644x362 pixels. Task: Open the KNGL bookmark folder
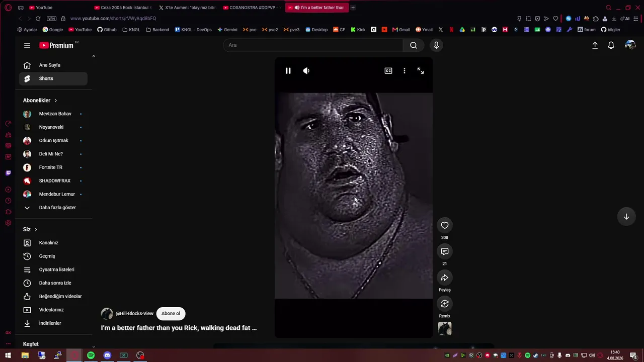tap(131, 30)
